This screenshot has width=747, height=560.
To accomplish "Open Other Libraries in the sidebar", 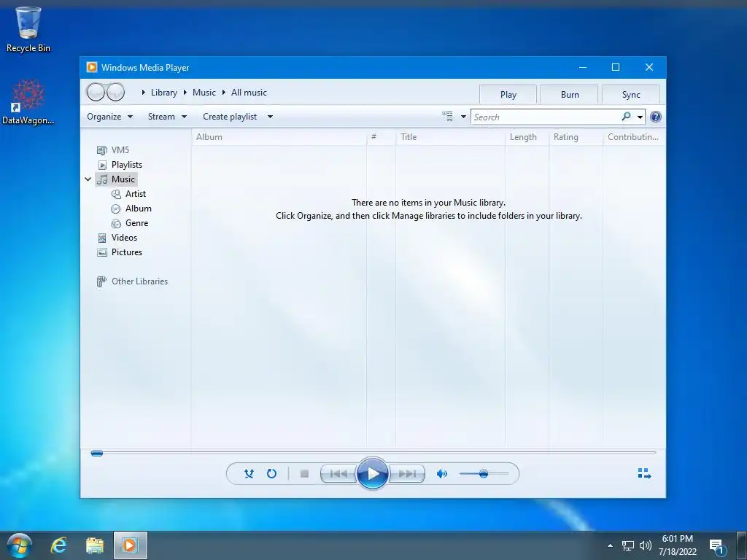I will click(x=132, y=281).
